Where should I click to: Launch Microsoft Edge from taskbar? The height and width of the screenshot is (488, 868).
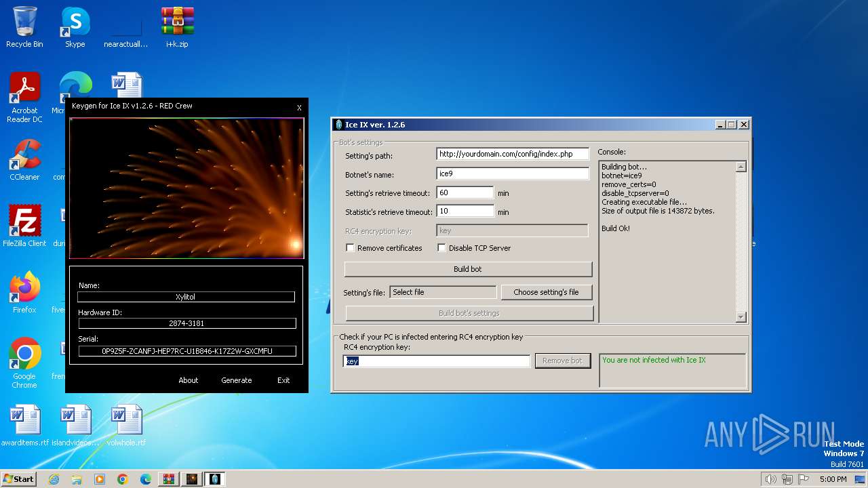point(146,479)
